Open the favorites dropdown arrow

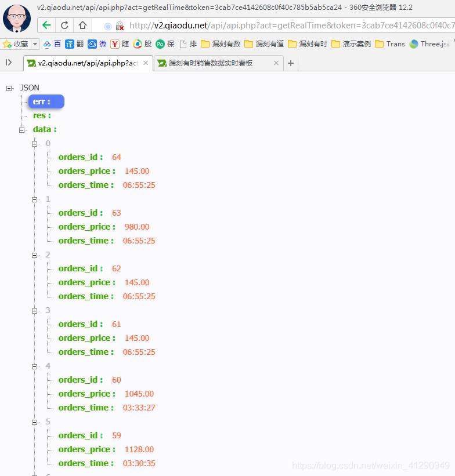[x=35, y=44]
